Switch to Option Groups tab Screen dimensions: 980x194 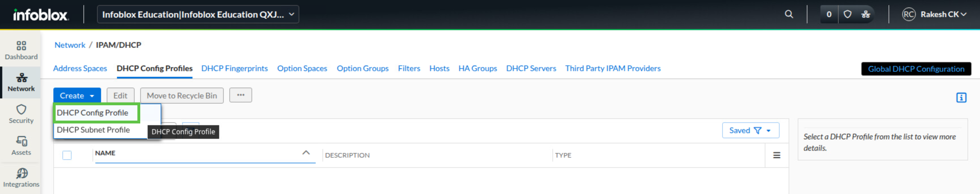[x=363, y=68]
